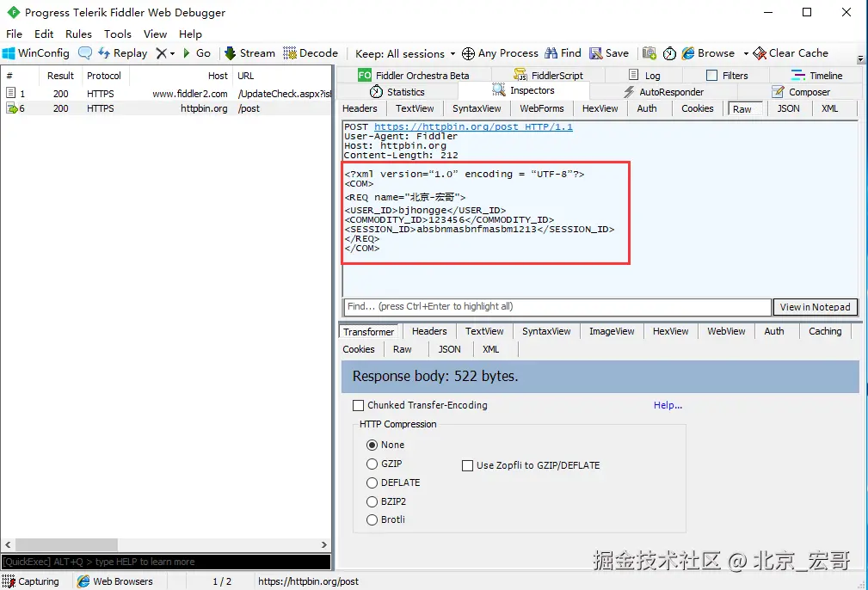Click the Capturing status icon
Image resolution: width=868 pixels, height=590 pixels.
click(9, 581)
